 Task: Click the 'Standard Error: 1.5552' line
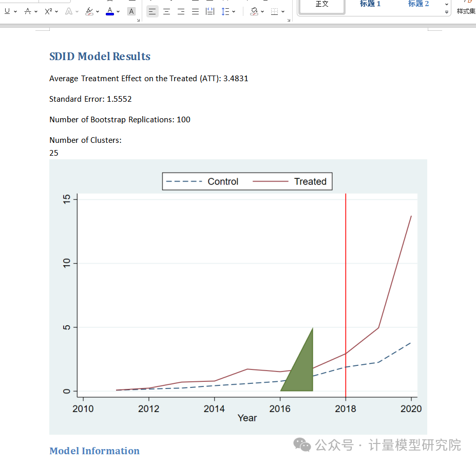(90, 99)
